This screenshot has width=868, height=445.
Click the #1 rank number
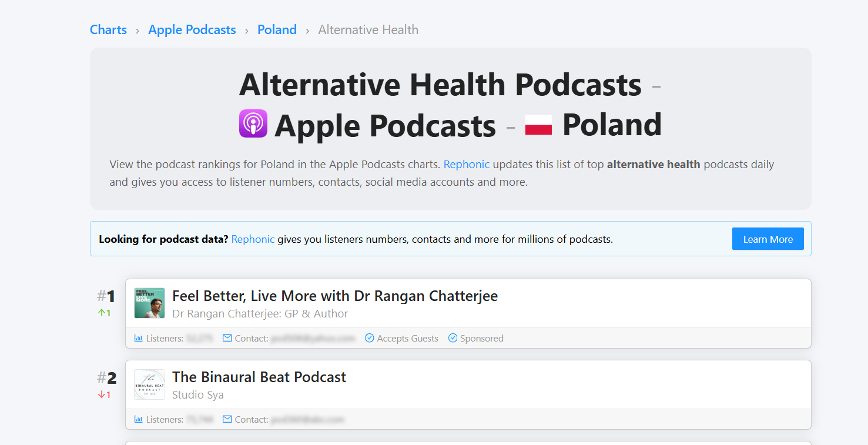[x=106, y=296]
